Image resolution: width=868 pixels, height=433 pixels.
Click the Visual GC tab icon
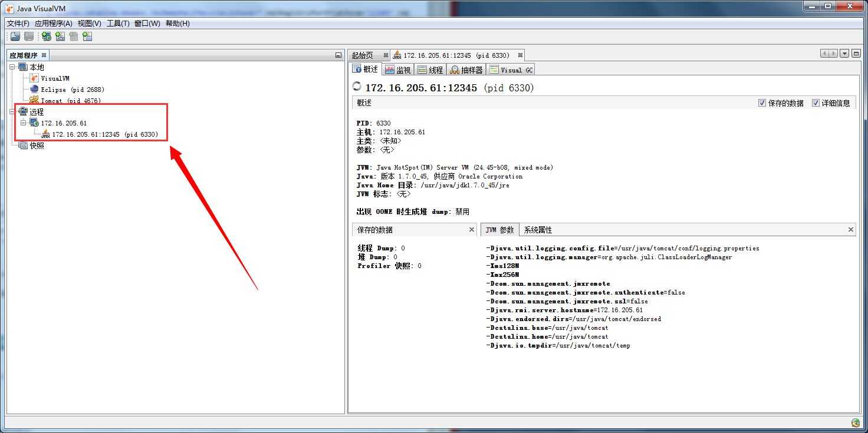[x=494, y=70]
